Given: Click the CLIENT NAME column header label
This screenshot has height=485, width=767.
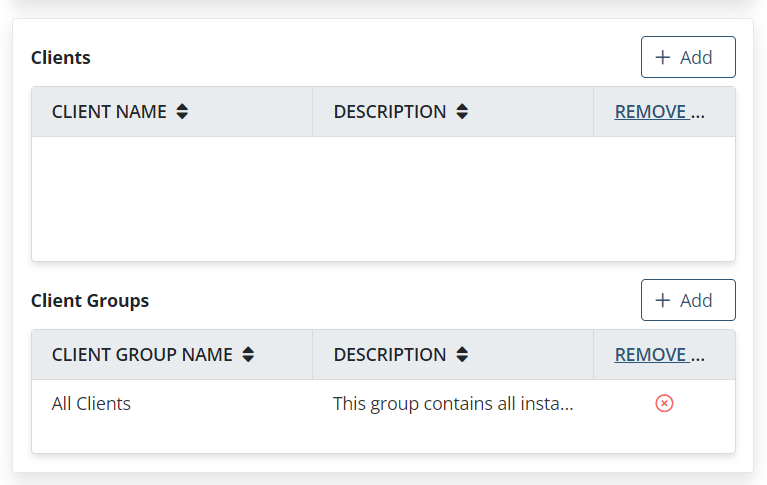Looking at the screenshot, I should click(x=109, y=112).
